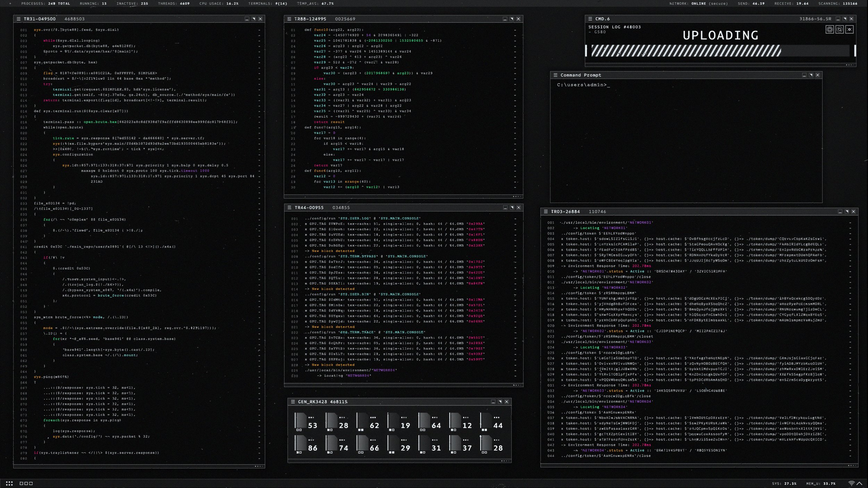Click the tracking node icon in CMD.6
Screen dimensions: 868x488
click(849, 30)
